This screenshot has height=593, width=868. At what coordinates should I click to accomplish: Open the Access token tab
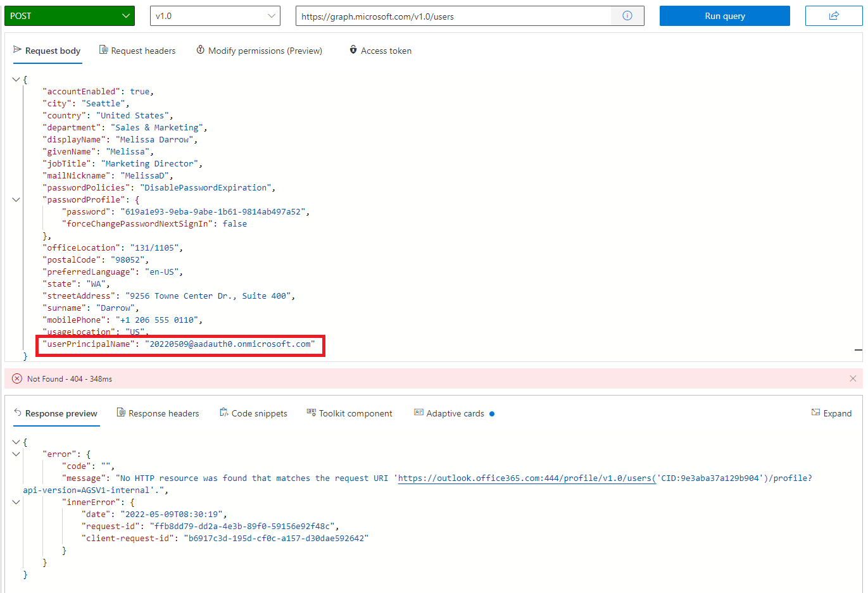[380, 51]
